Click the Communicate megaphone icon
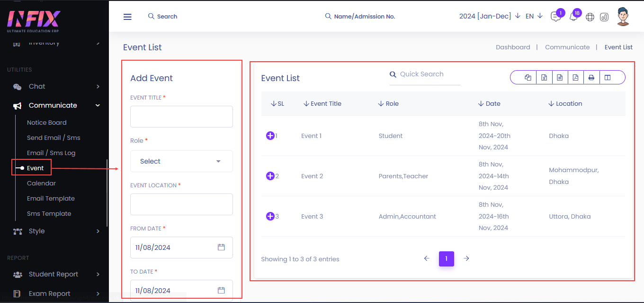 [18, 106]
